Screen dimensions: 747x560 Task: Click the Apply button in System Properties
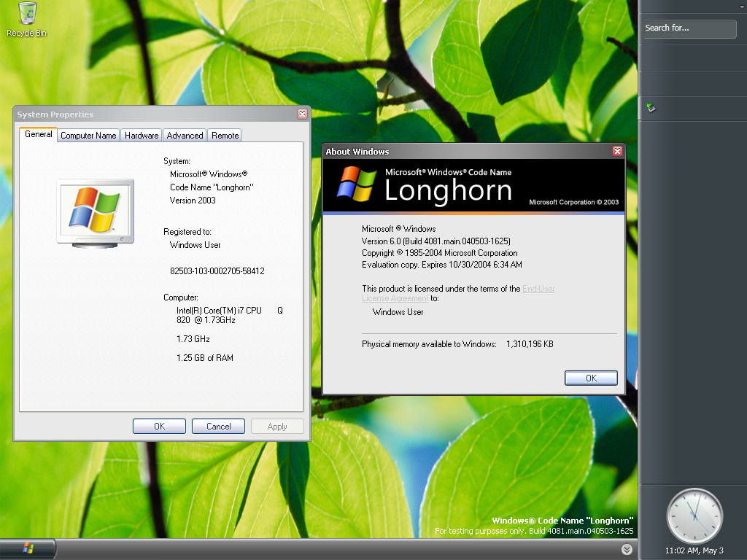point(277,426)
